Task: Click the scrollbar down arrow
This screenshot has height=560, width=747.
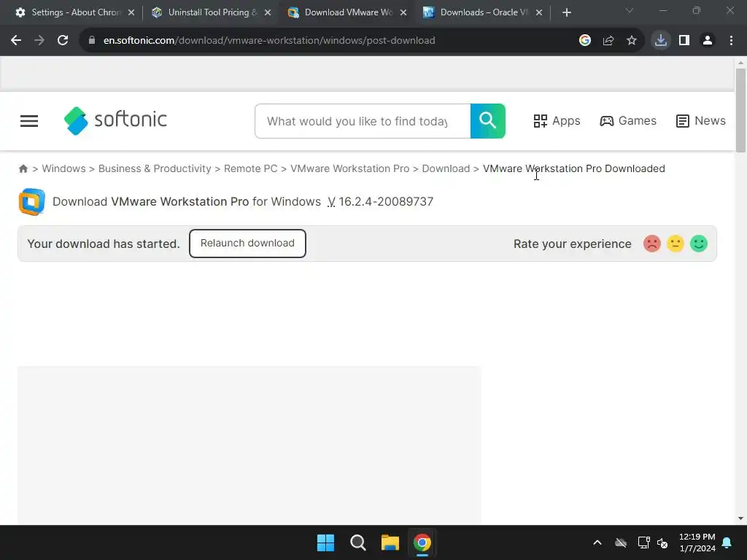Action: 740,518
